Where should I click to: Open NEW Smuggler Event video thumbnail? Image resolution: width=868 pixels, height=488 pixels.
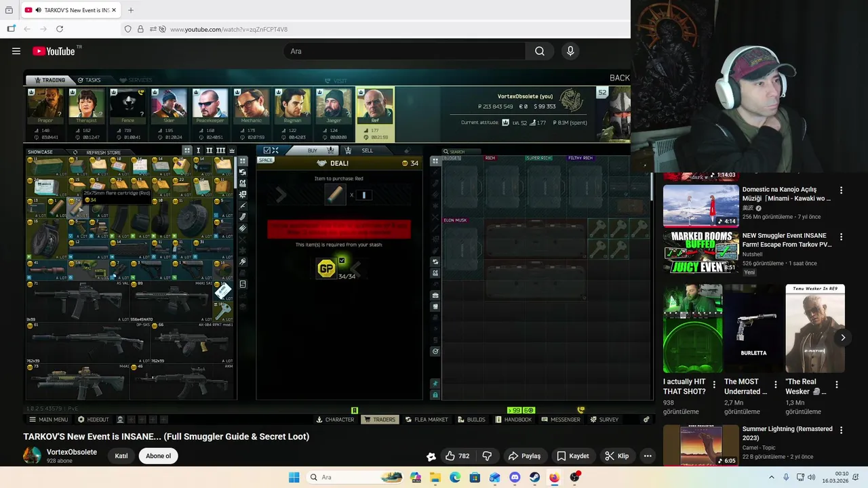point(701,252)
